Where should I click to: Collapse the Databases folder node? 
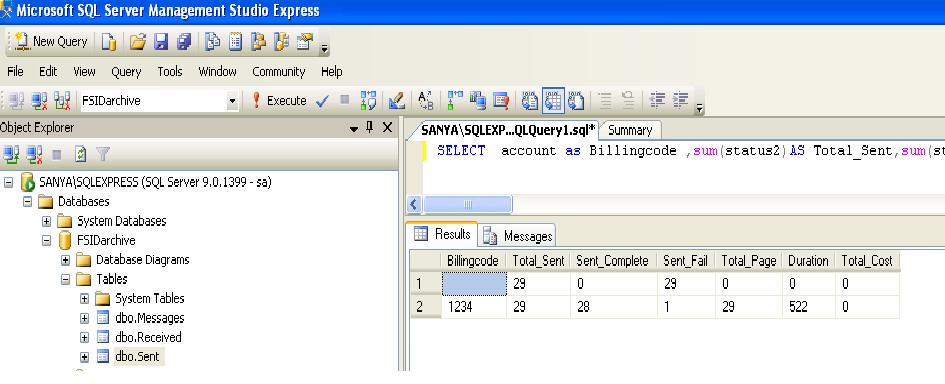click(27, 201)
